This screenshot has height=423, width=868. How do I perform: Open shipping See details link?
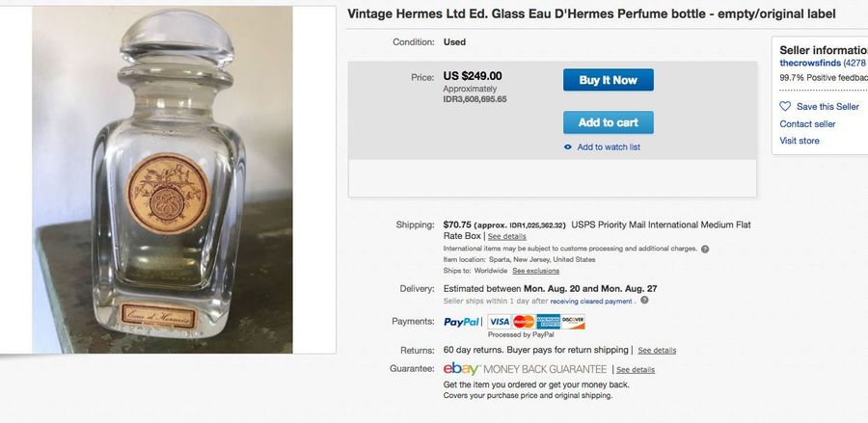[507, 236]
